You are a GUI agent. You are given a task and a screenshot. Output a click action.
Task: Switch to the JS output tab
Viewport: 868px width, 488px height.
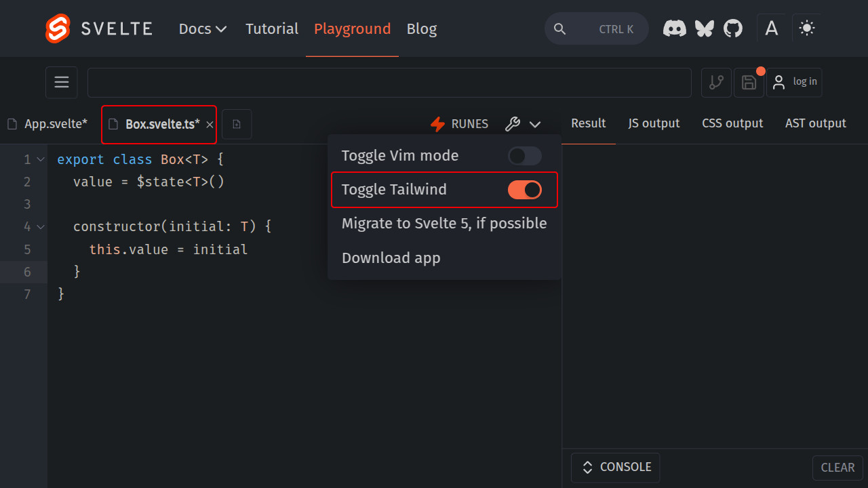pos(654,123)
